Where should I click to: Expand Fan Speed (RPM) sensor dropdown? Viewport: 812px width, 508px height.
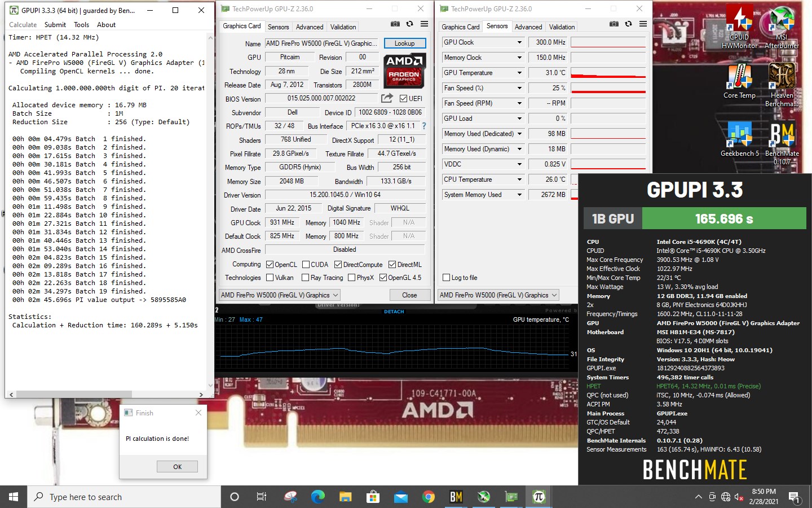519,103
